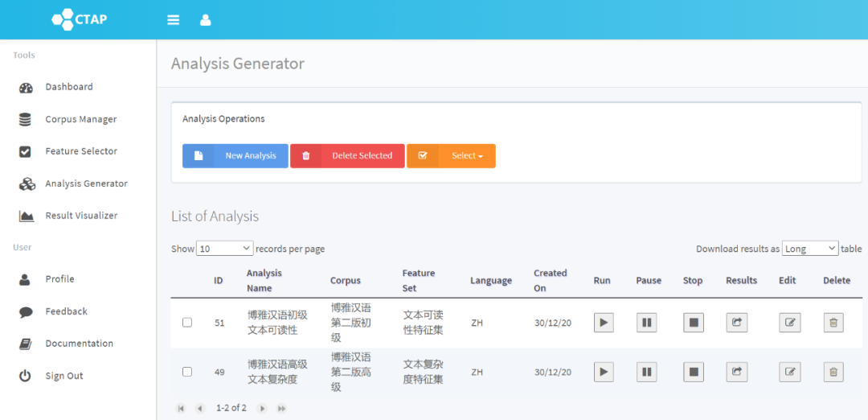The height and width of the screenshot is (420, 868).
Task: Open the Profile page
Action: tap(59, 279)
